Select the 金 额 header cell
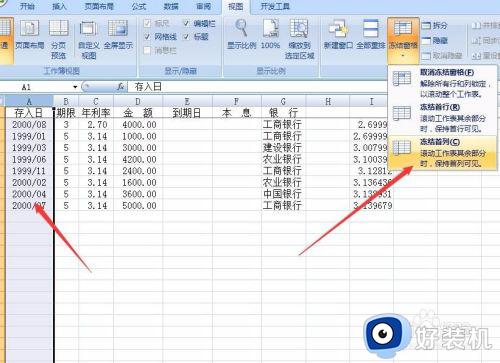The height and width of the screenshot is (363, 500). [x=138, y=113]
